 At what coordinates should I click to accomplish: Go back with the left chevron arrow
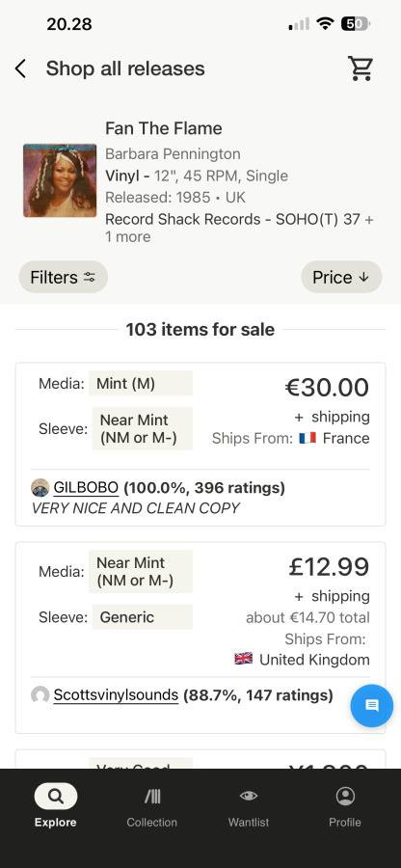tap(20, 69)
